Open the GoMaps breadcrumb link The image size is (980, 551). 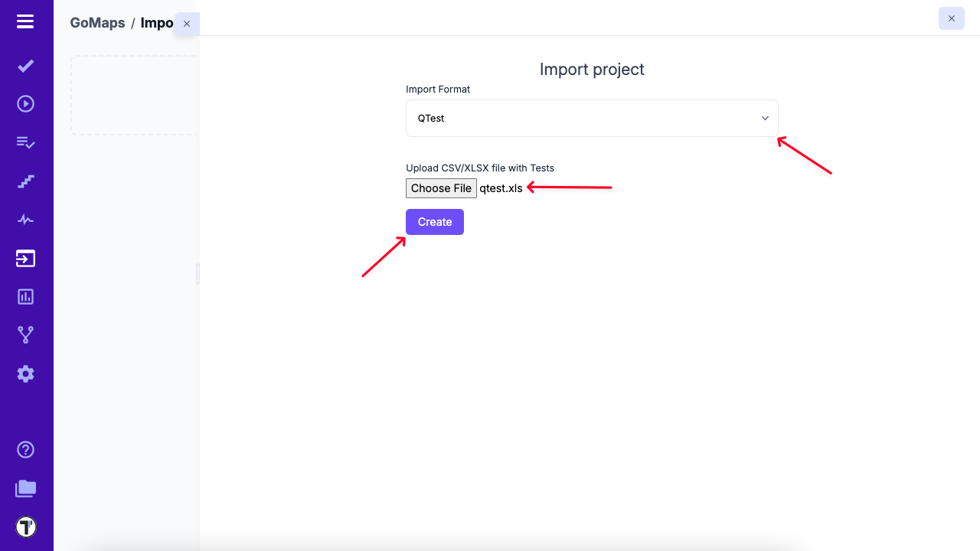pos(97,23)
